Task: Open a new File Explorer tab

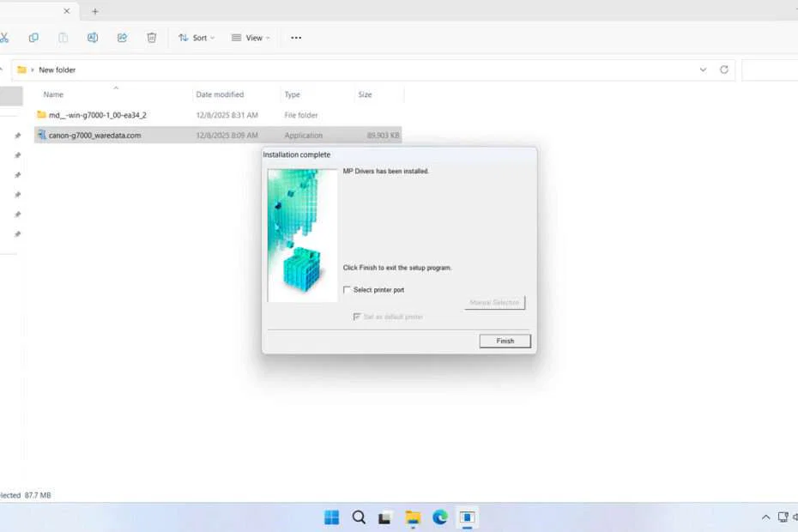Action: pyautogui.click(x=95, y=11)
